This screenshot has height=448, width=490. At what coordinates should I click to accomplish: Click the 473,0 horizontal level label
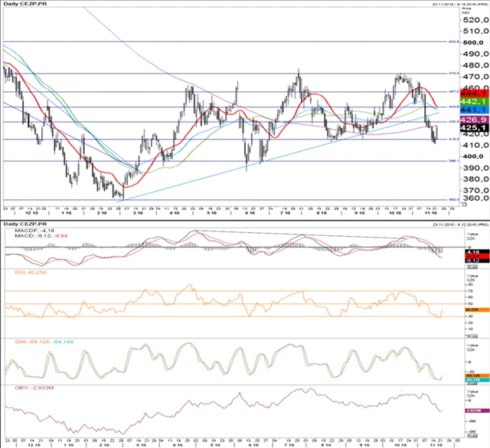tap(452, 74)
